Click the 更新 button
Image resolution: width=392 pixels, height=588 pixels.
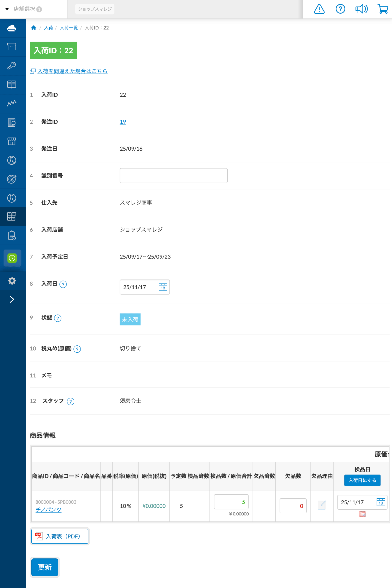[x=45, y=567]
